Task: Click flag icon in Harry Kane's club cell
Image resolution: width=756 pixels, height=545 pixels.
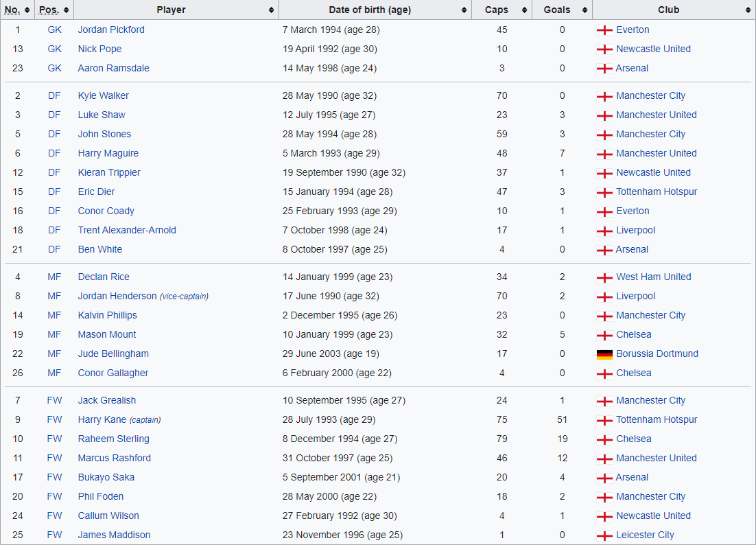Action: [x=604, y=420]
